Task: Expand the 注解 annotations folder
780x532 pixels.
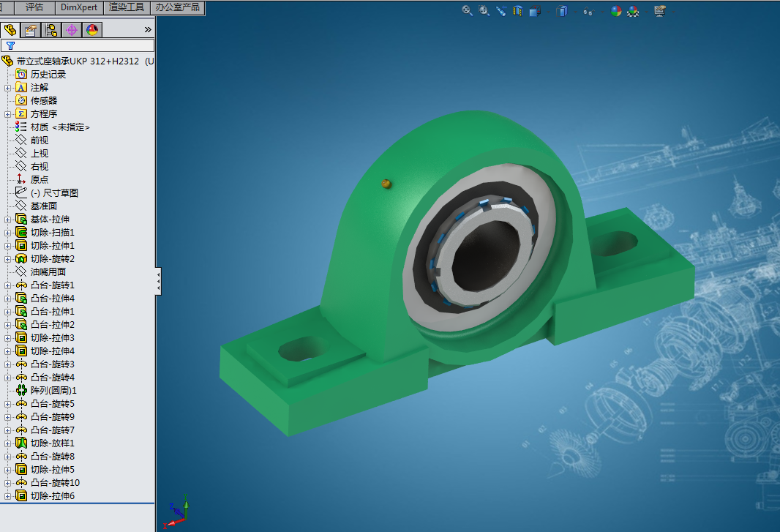Action: pyautogui.click(x=7, y=88)
